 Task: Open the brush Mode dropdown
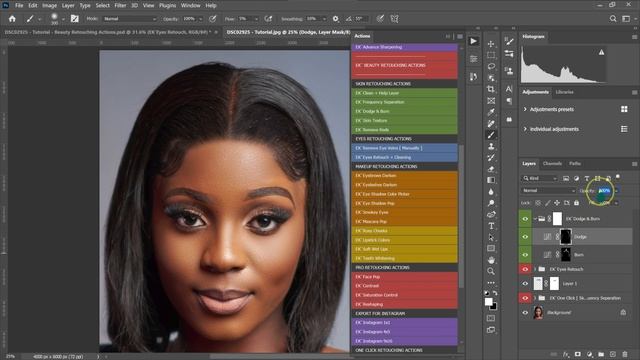coord(129,19)
